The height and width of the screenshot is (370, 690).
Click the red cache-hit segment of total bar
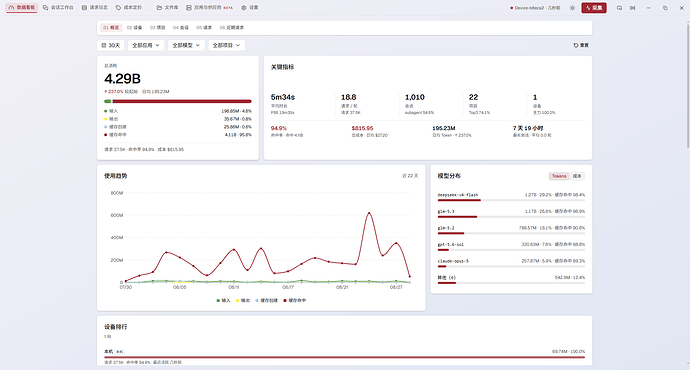(x=182, y=101)
